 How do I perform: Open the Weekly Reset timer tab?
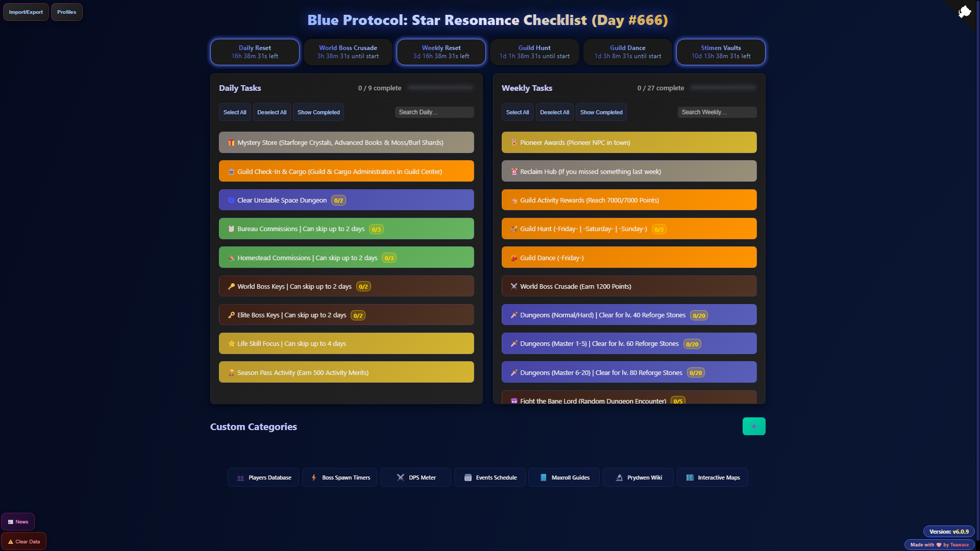coord(441,52)
